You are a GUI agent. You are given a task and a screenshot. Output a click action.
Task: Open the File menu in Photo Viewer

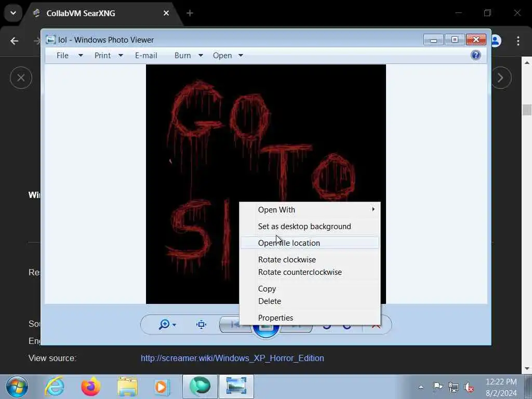point(62,55)
